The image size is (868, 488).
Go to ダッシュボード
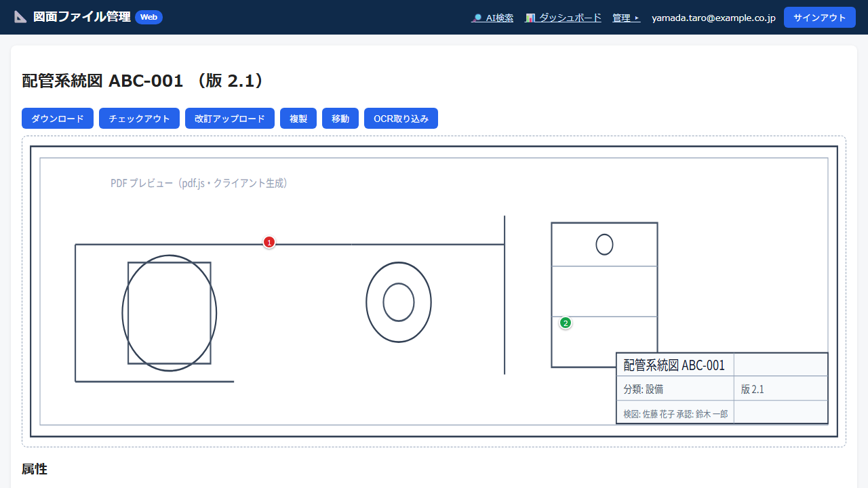pyautogui.click(x=563, y=18)
